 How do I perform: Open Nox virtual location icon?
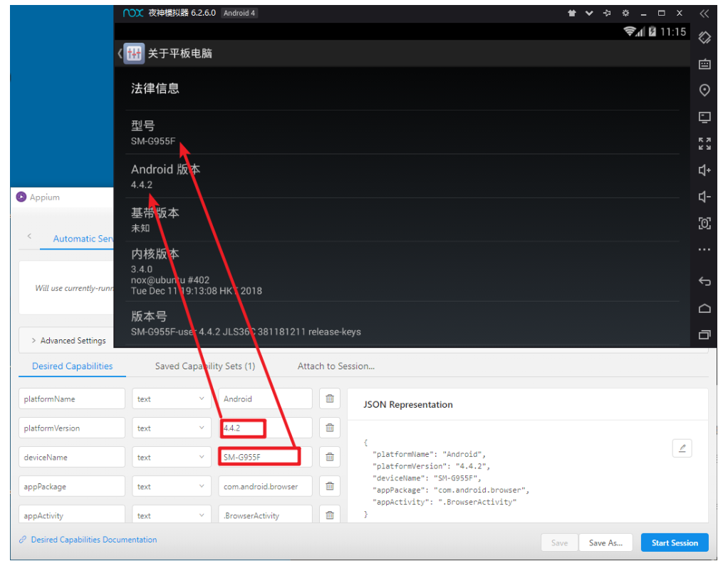[704, 90]
